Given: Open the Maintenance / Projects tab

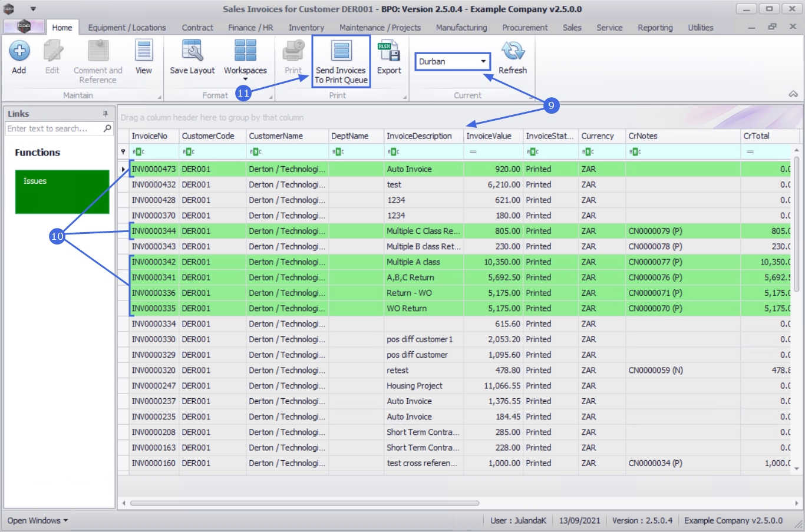Looking at the screenshot, I should [380, 27].
